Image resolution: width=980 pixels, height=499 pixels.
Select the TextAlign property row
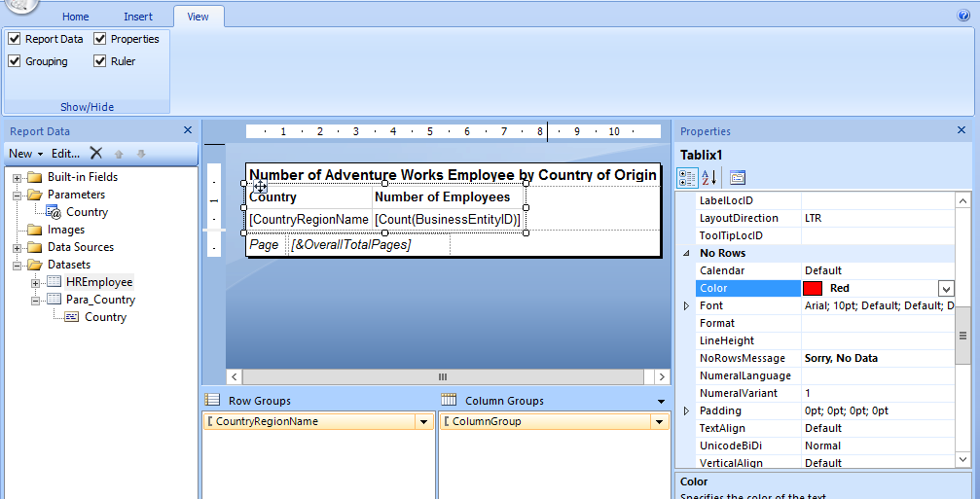click(825, 428)
